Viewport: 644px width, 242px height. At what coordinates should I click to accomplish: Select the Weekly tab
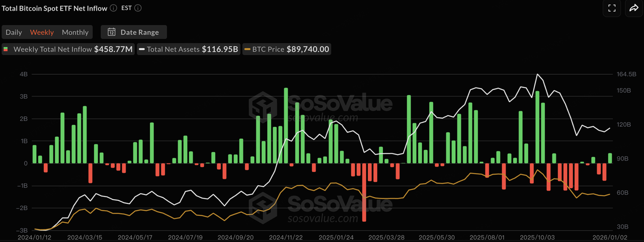(x=42, y=32)
